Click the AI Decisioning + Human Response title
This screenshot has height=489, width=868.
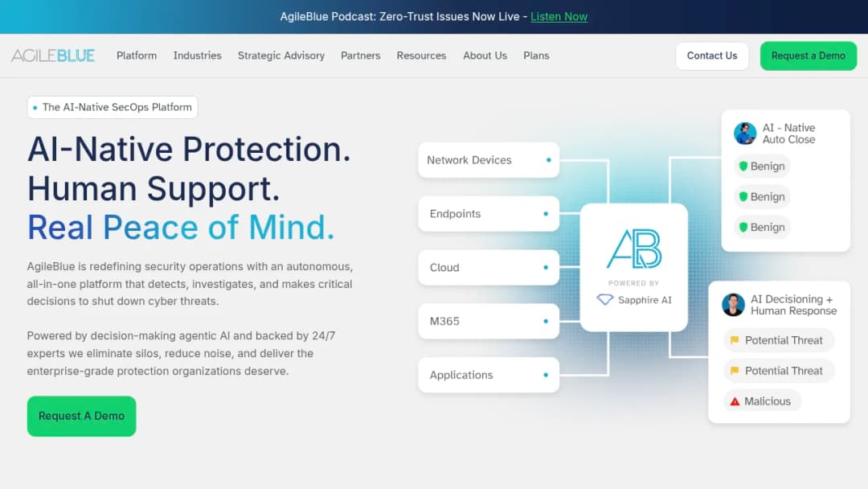pos(793,305)
